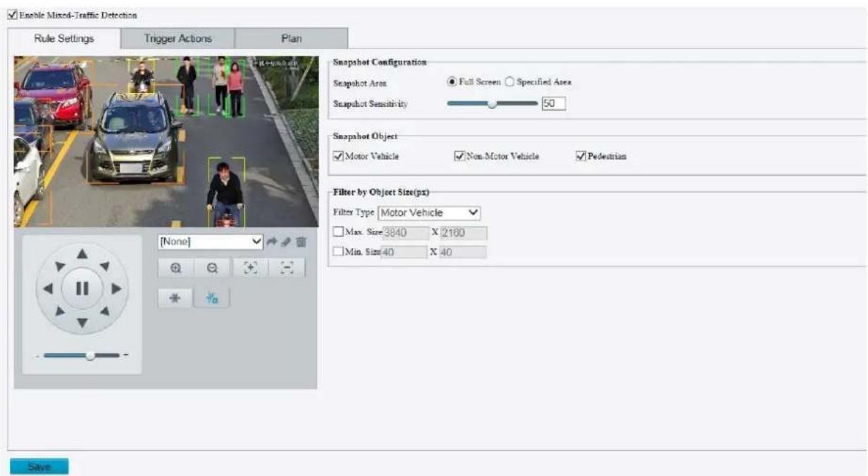Screen dimensions: 868x476
Task: Move camera down-right with diagonal arrow
Action: click(x=105, y=311)
